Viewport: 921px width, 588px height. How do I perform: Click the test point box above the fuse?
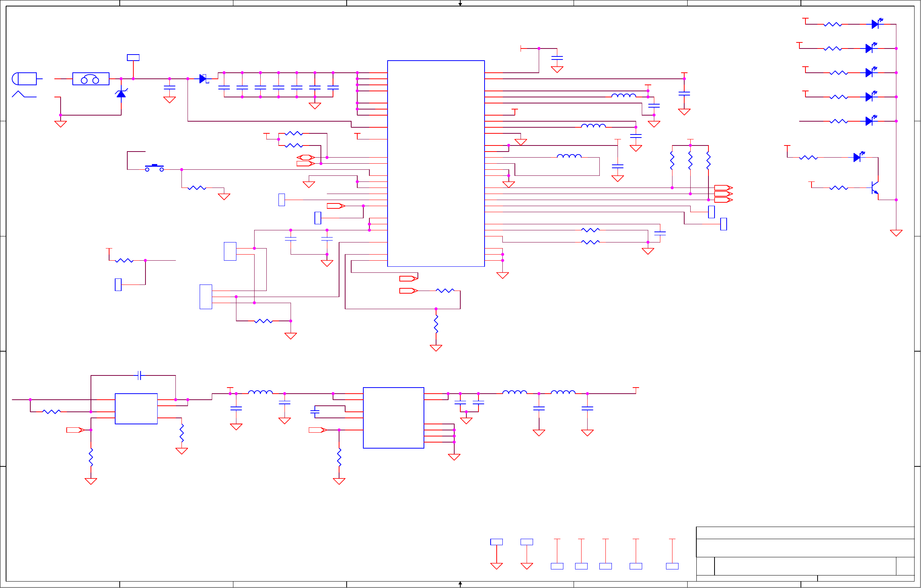click(x=133, y=58)
